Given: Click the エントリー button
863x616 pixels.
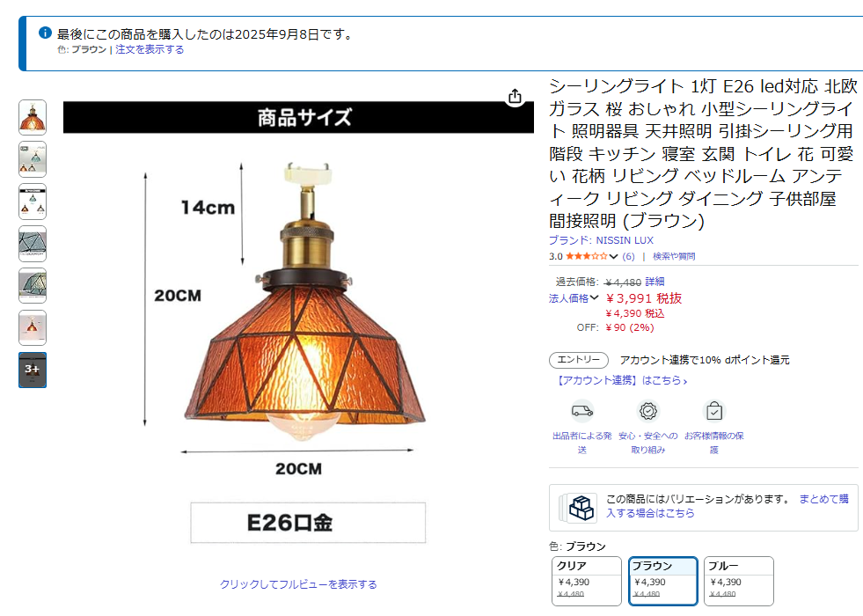Looking at the screenshot, I should point(579,360).
